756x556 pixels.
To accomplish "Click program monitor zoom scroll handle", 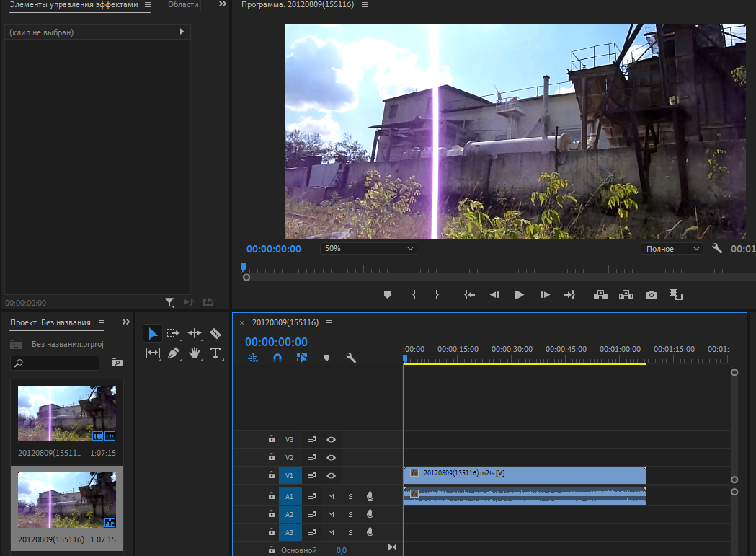I will click(x=246, y=278).
